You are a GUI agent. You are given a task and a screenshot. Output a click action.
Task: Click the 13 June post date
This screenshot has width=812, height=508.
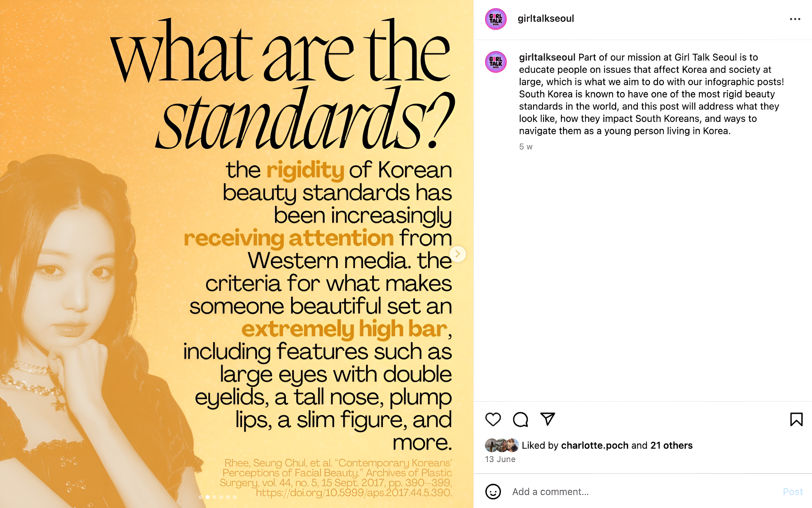tap(500, 459)
